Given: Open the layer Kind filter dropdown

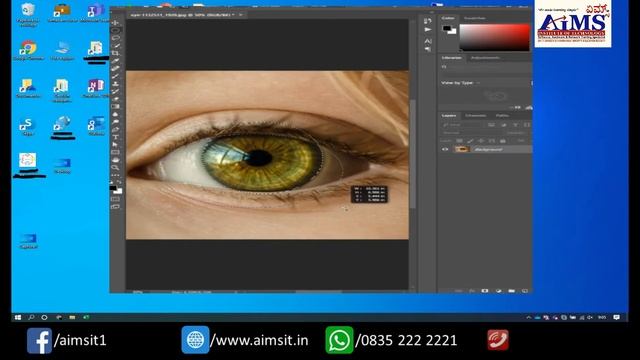Looking at the screenshot, I should tap(461, 125).
